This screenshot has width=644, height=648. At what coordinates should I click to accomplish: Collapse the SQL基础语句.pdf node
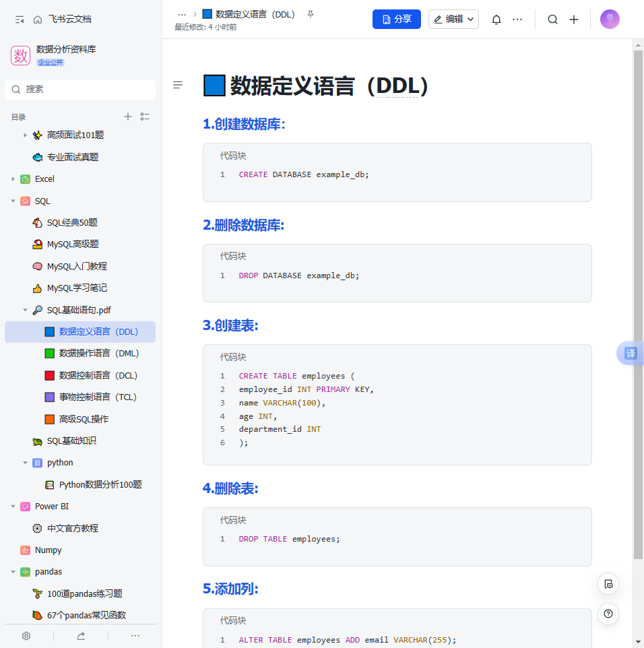tap(25, 310)
